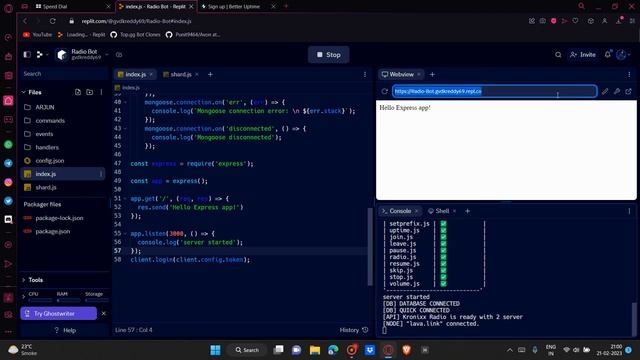Add new tab beside Shell
Image resolution: width=640 pixels, height=360 pixels.
coord(467,211)
